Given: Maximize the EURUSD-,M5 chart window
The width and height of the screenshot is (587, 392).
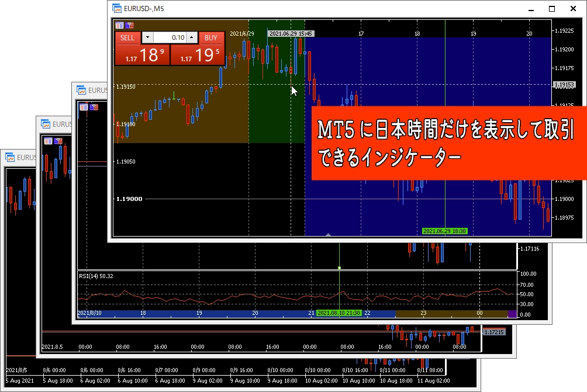Looking at the screenshot, I should point(552,9).
